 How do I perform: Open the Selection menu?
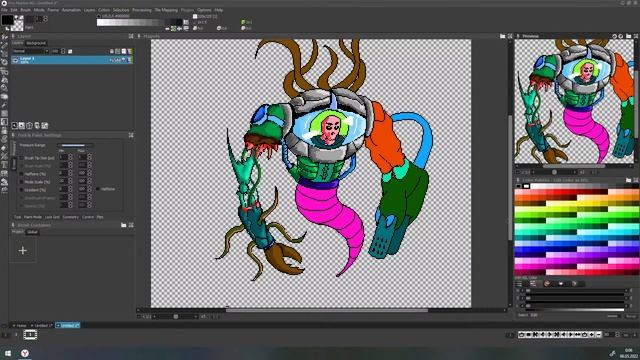pos(121,10)
